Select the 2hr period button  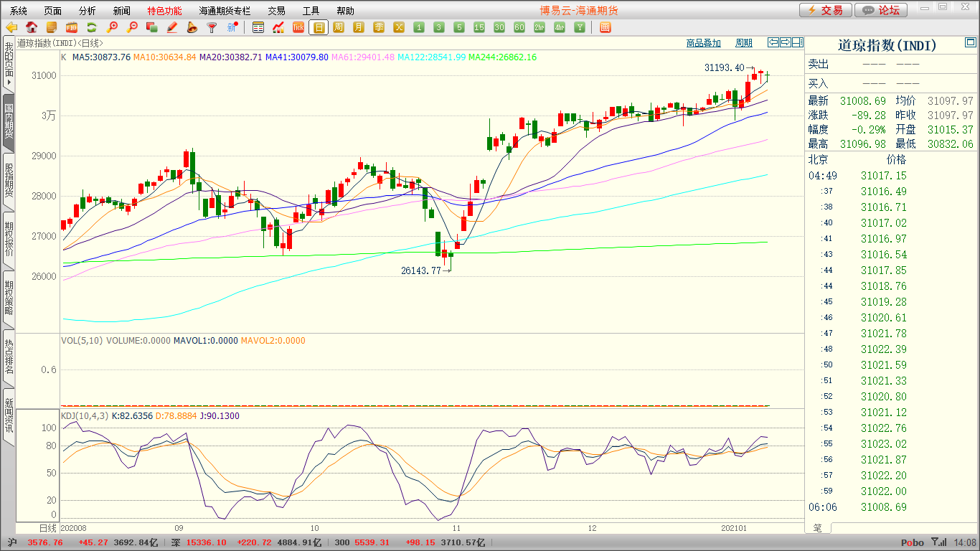point(540,27)
